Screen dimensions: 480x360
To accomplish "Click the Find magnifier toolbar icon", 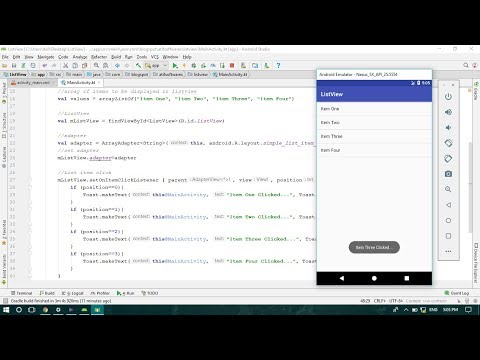I will point(96,66).
